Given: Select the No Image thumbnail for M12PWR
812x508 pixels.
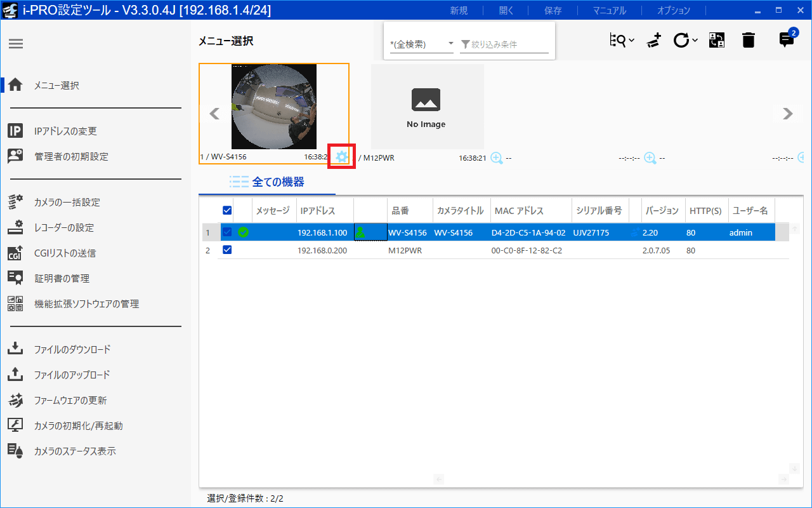Looking at the screenshot, I should 427,107.
